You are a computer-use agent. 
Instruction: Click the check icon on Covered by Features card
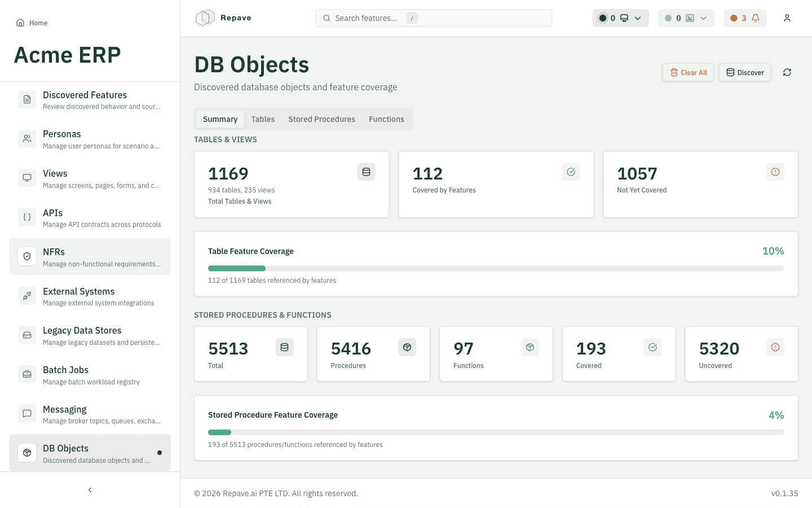click(x=571, y=172)
